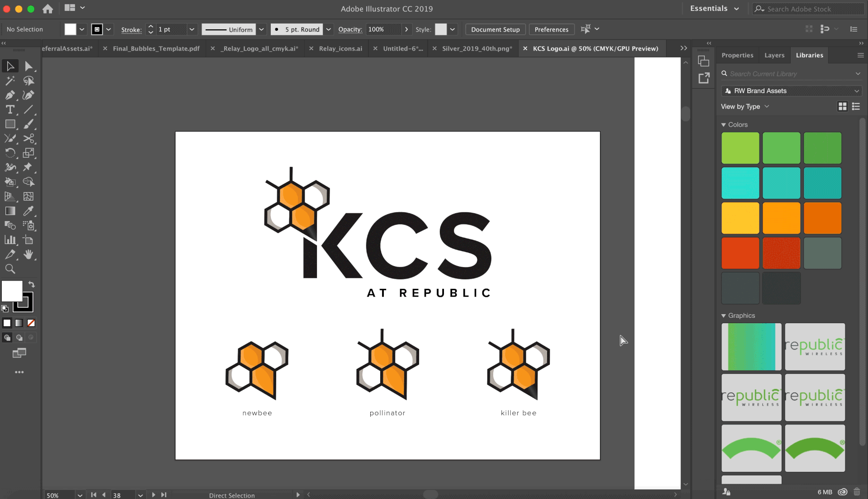Pick the teal turquoise first swatch
The width and height of the screenshot is (868, 499).
pos(740,183)
